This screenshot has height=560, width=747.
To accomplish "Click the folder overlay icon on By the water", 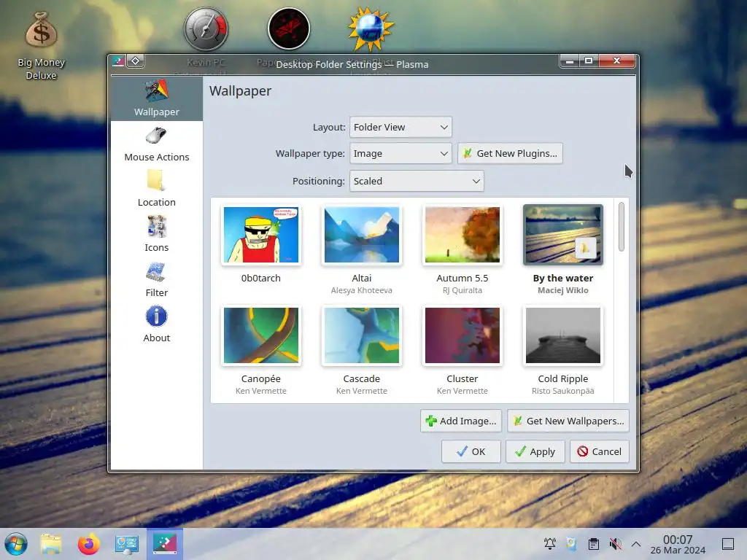I will pos(586,248).
